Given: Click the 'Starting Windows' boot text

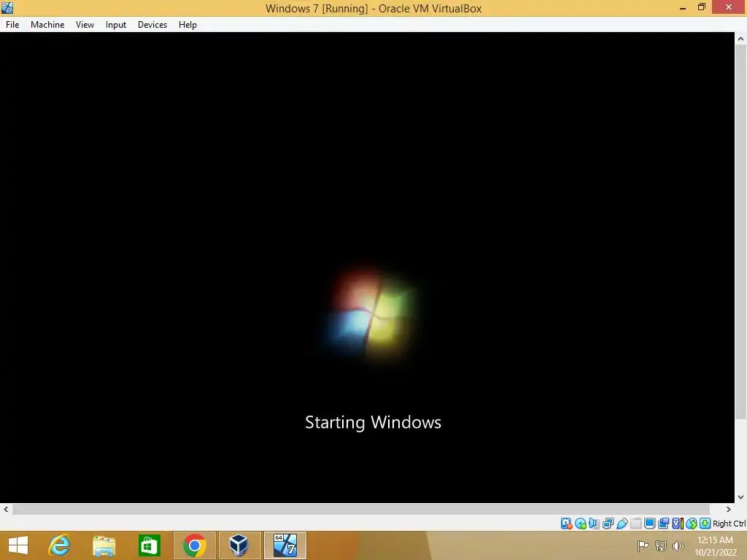Looking at the screenshot, I should pos(373,422).
